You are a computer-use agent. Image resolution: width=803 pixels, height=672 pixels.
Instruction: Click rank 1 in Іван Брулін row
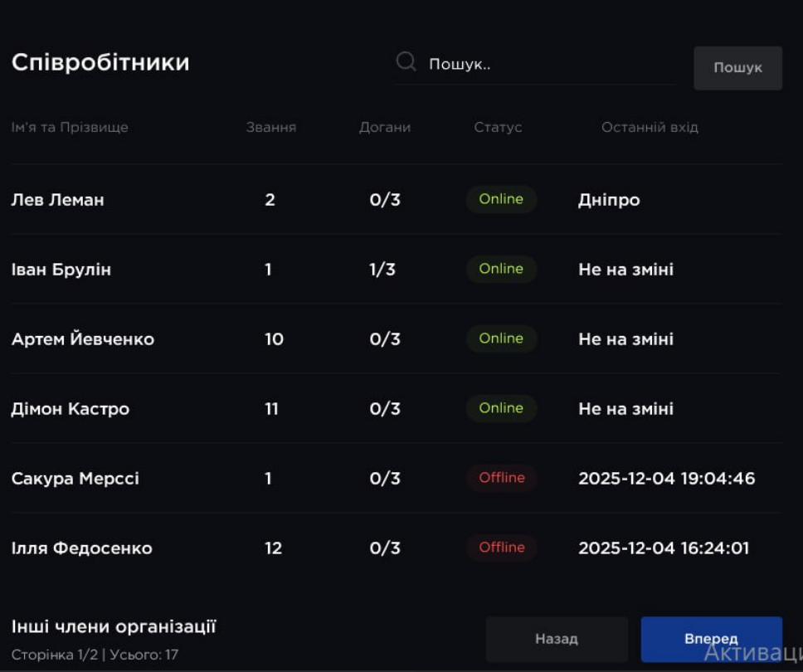pyautogui.click(x=268, y=270)
